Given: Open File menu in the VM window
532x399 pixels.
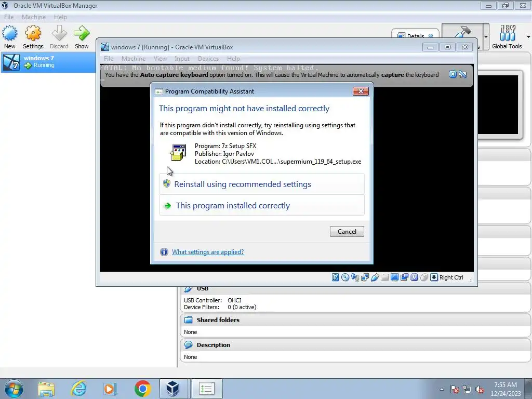Looking at the screenshot, I should [109, 59].
